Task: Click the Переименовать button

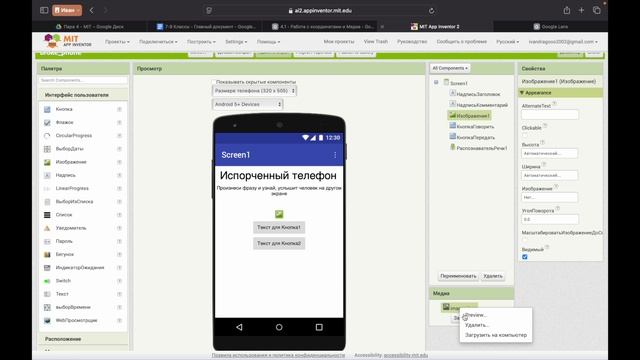Action: point(458,276)
